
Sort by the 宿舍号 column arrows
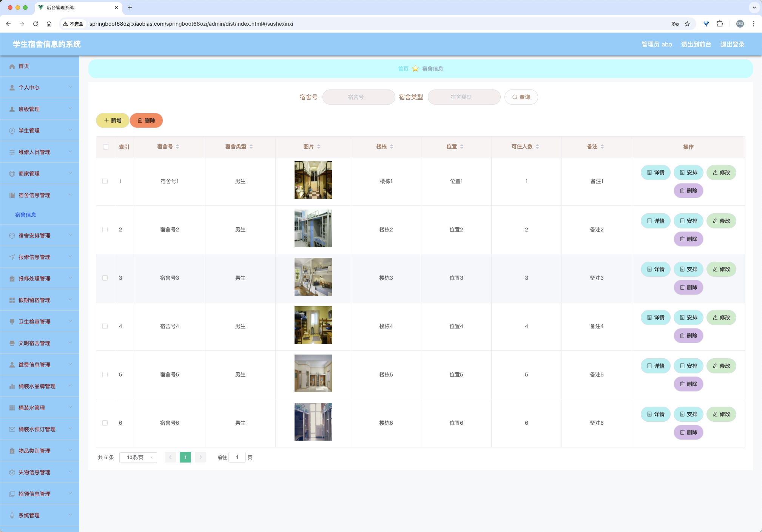177,146
